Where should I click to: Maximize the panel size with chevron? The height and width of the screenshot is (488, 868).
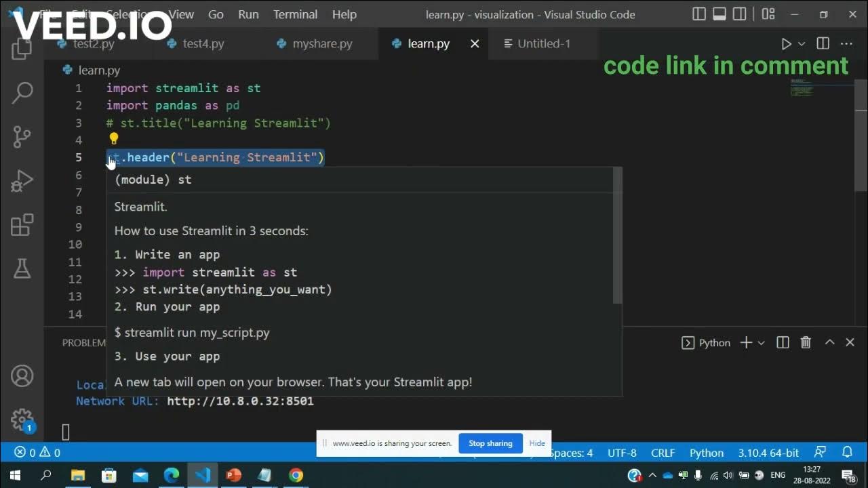829,342
